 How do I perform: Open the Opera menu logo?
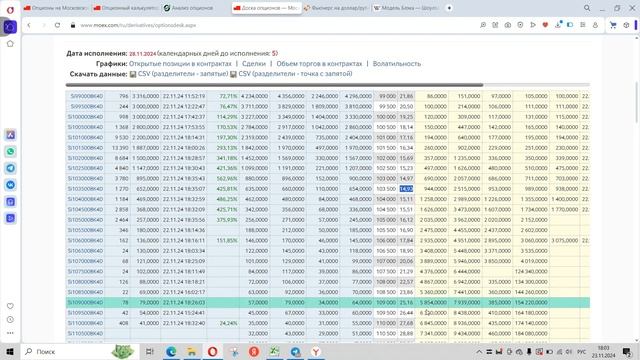(x=10, y=9)
